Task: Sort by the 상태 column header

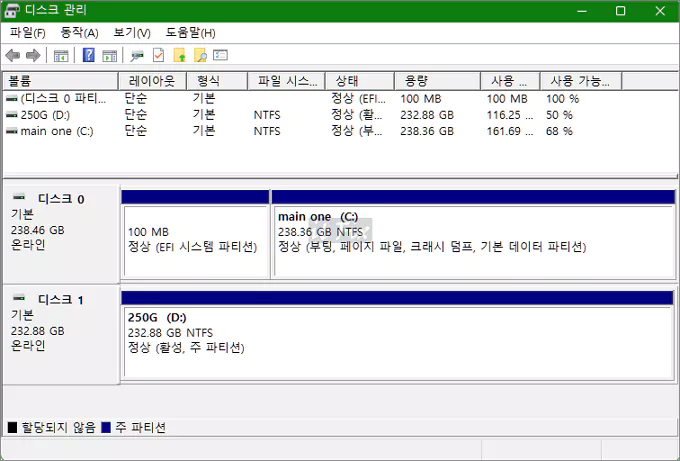Action: tap(360, 81)
